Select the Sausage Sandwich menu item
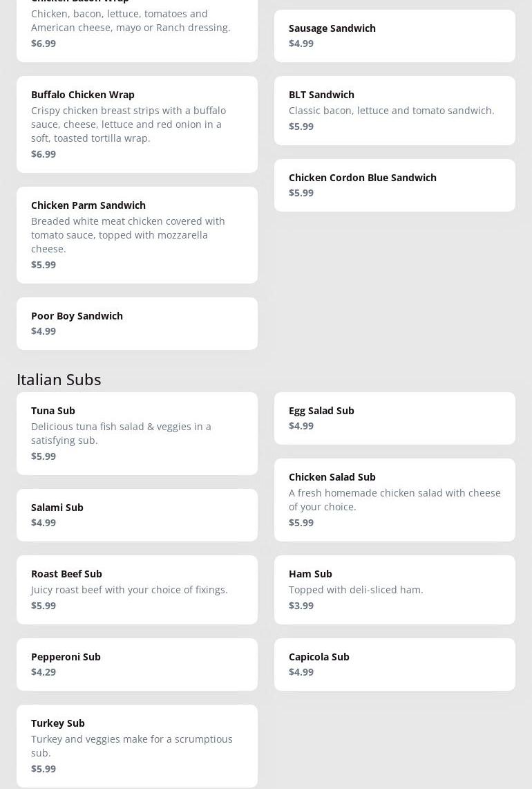 pyautogui.click(x=395, y=36)
